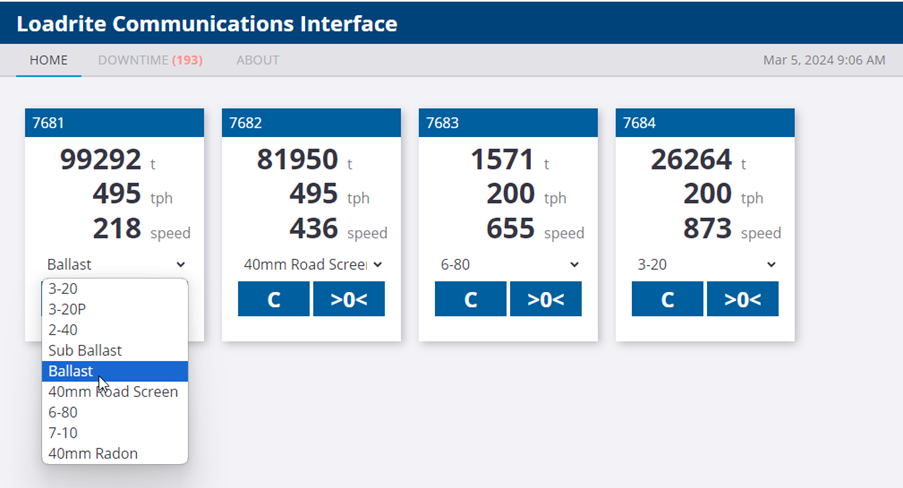
Task: Open the HOME tab
Action: 48,60
